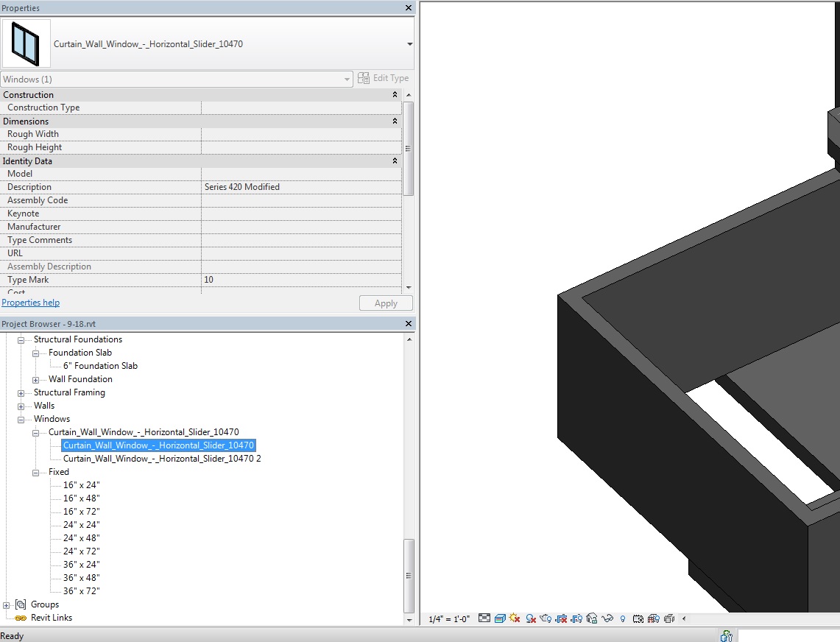The width and height of the screenshot is (840, 642).
Task: Click the Unlocked 3D View house icon
Action: point(592,618)
